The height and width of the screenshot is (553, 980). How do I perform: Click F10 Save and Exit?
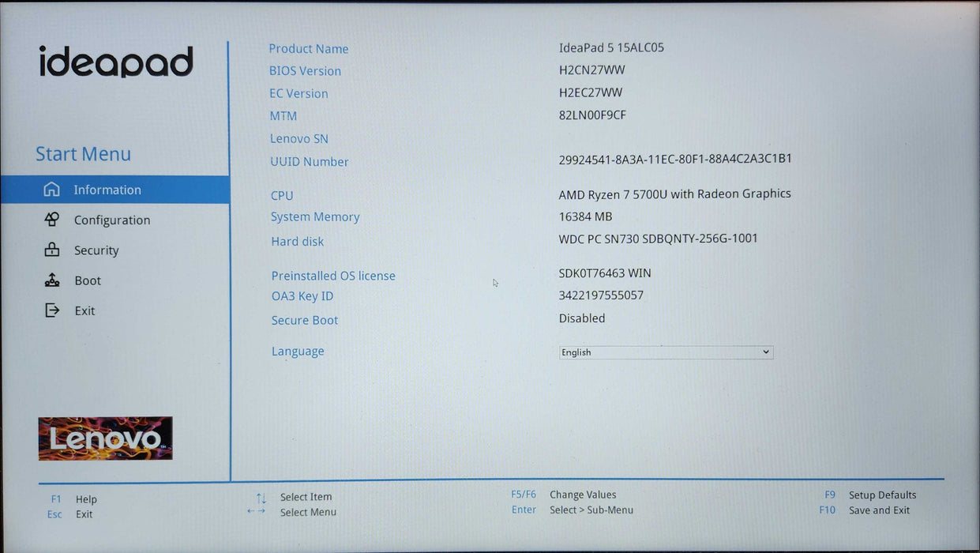click(864, 510)
